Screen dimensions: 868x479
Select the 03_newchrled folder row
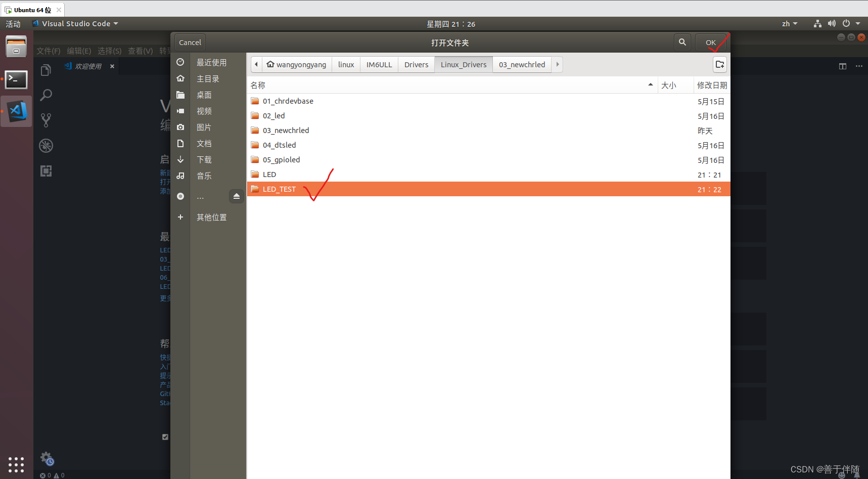point(488,130)
